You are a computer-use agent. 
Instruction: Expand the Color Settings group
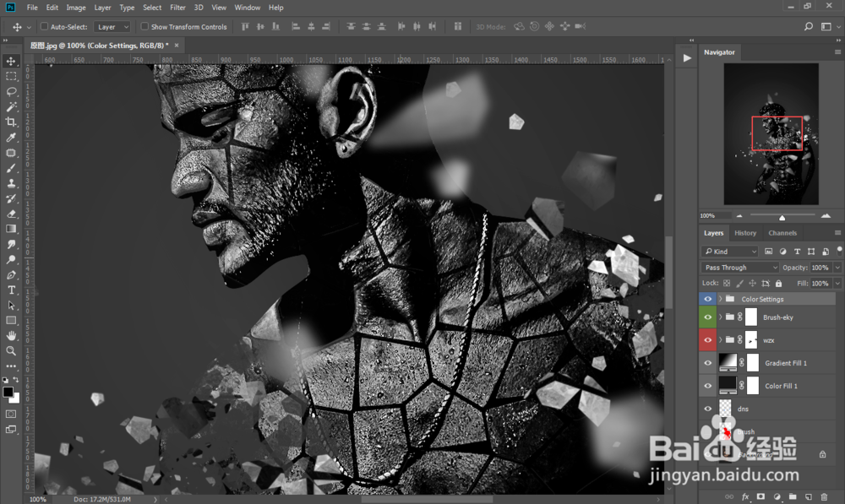tap(721, 299)
